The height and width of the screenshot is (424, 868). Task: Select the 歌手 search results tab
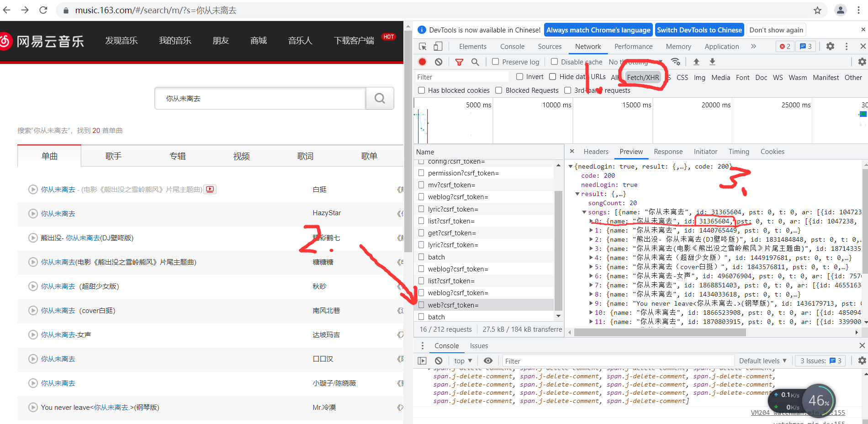pyautogui.click(x=113, y=156)
